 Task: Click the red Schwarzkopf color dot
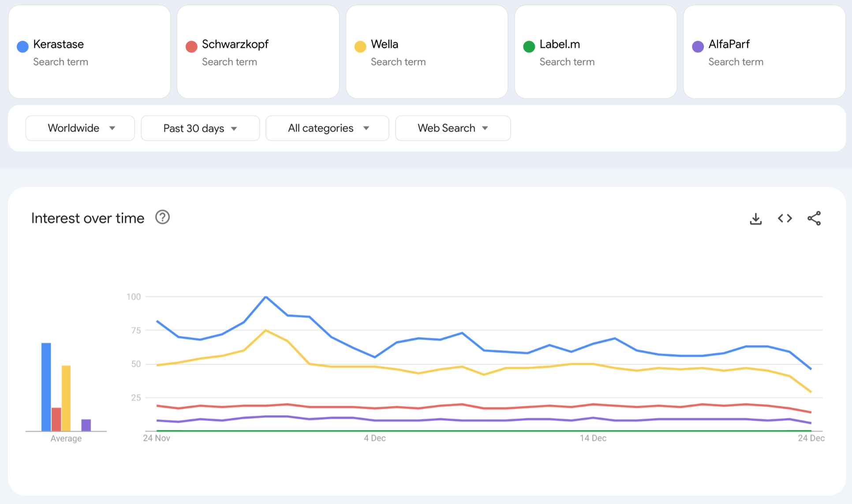[x=191, y=46]
